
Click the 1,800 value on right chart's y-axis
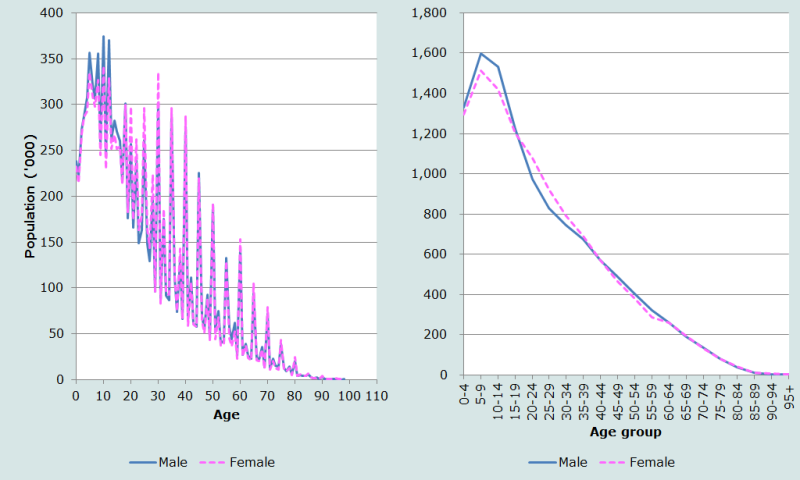click(429, 13)
